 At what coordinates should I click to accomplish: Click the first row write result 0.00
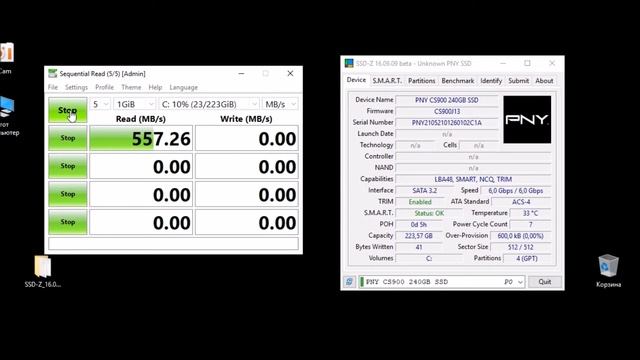(x=247, y=139)
